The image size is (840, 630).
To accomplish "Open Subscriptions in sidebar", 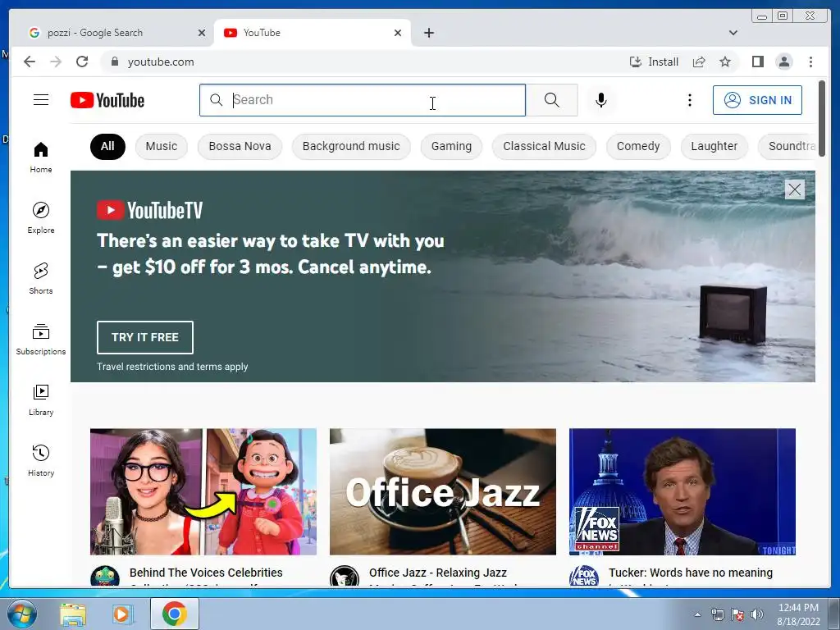I will pos(41,340).
